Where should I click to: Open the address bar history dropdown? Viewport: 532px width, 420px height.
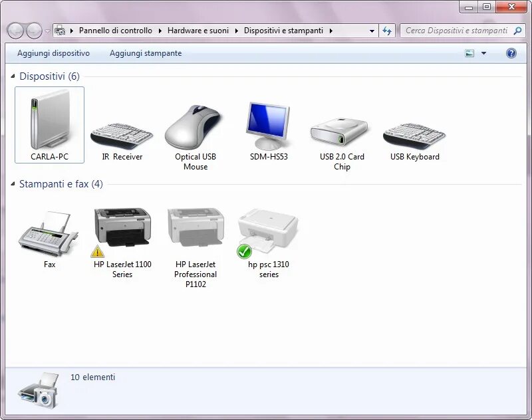372,31
